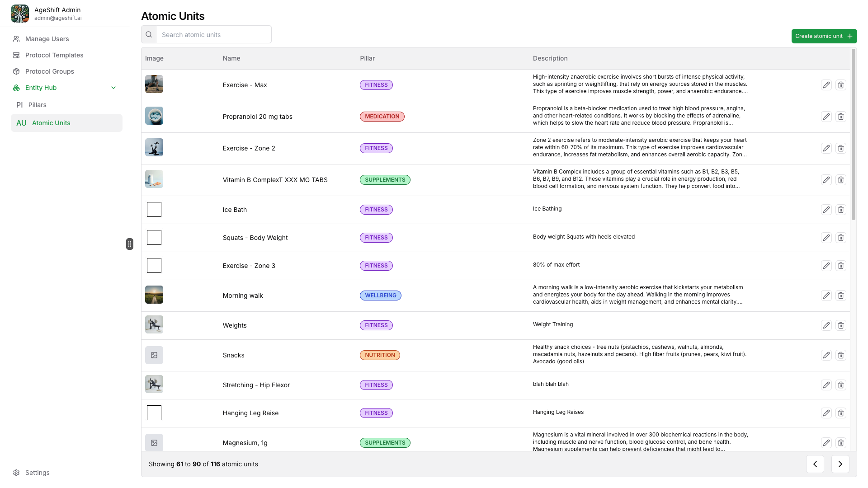Delete the Propranolol 20 mg tabs row
Viewport: 868px width, 488px height.
click(x=840, y=117)
